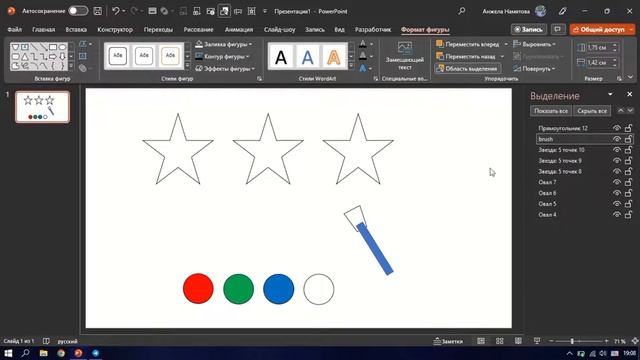The image size is (640, 360).
Task: Select the black A WordArt style
Action: pyautogui.click(x=281, y=57)
